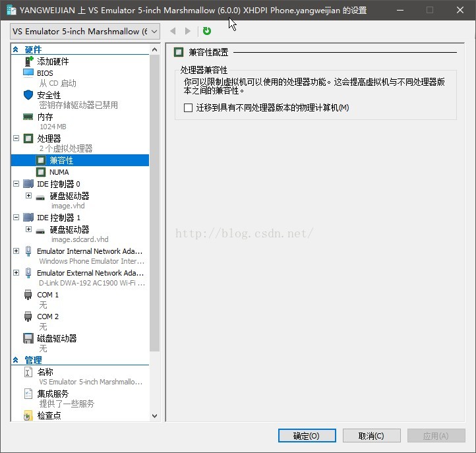
Task: Click the floppy icon for 磁盘驱动器
Action: [x=28, y=338]
